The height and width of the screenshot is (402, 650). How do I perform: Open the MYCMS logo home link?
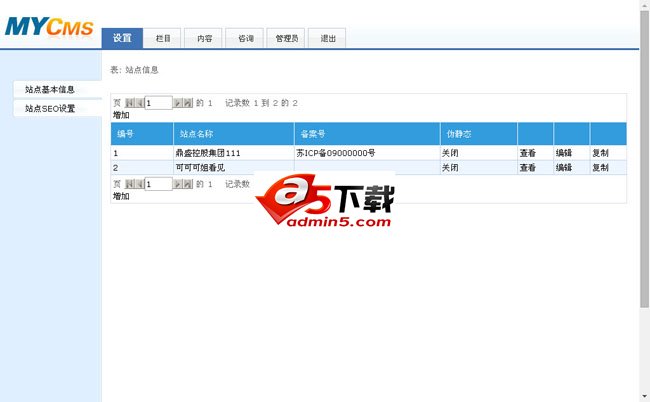(49, 27)
